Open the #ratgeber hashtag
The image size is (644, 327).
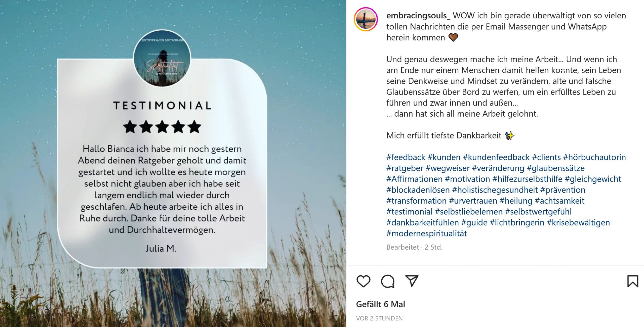point(405,168)
